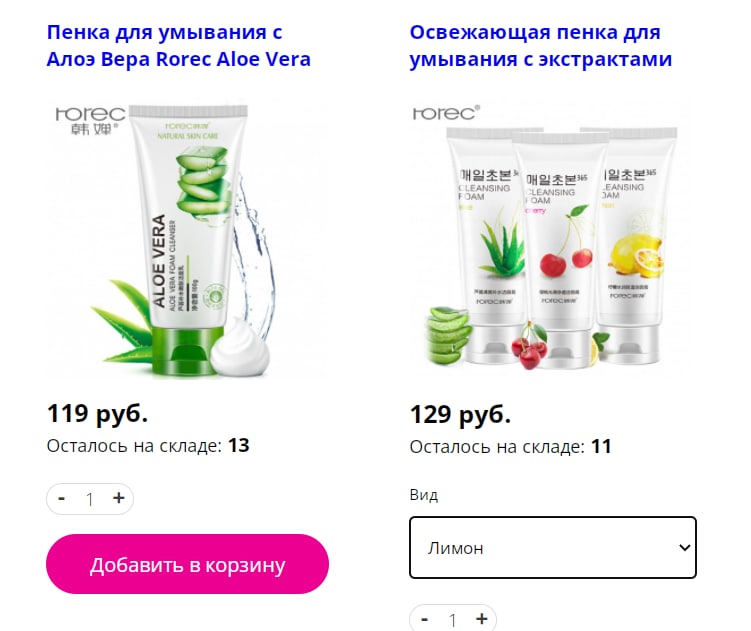The image size is (751, 631).
Task: Click the Вид label above selector
Action: coord(424,494)
